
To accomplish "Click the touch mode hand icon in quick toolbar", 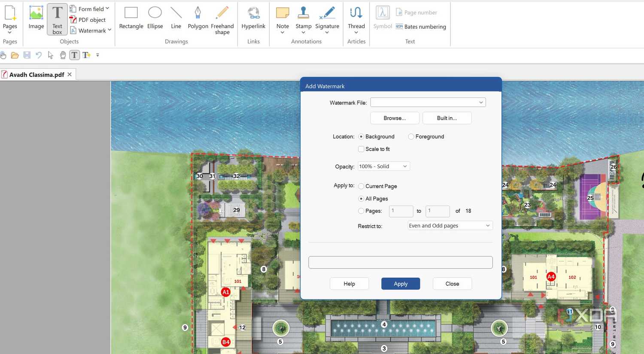I will tap(3, 55).
